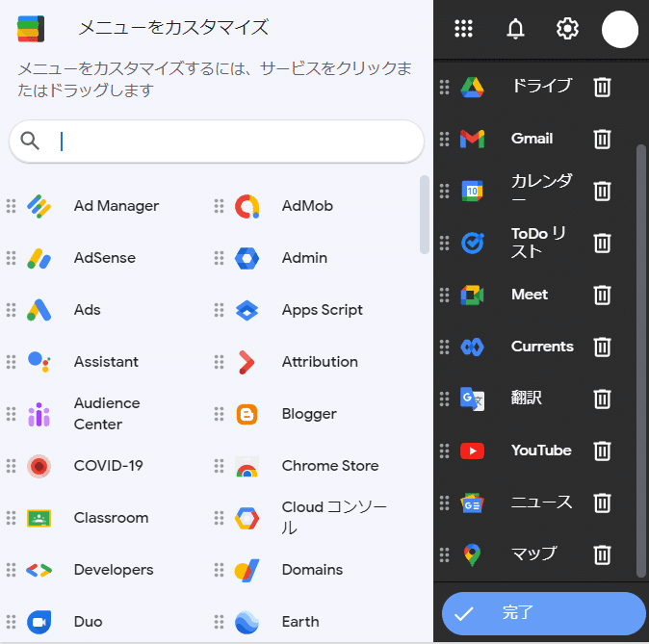Screen dimensions: 649x644
Task: Delete ToDo リスト entry trash icon
Action: [x=602, y=243]
